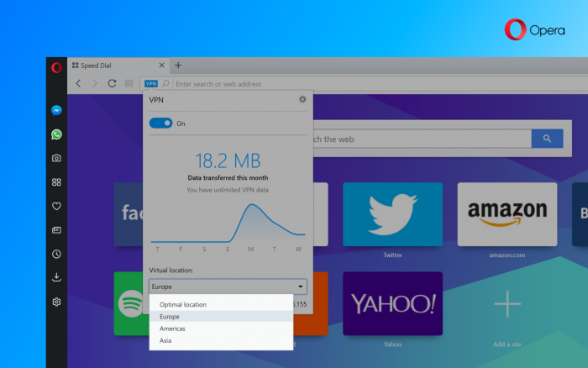Click the VPN data usage graph
This screenshot has height=368, width=588.
click(x=228, y=224)
